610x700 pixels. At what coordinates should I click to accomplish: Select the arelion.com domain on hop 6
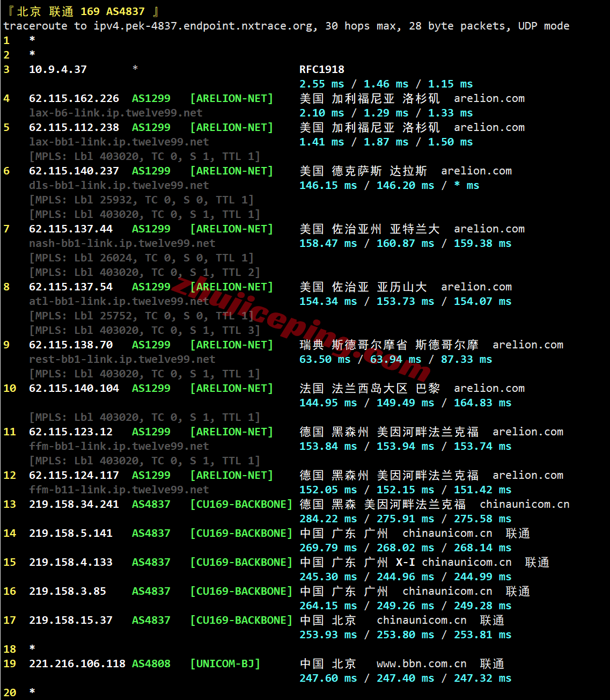tap(476, 171)
